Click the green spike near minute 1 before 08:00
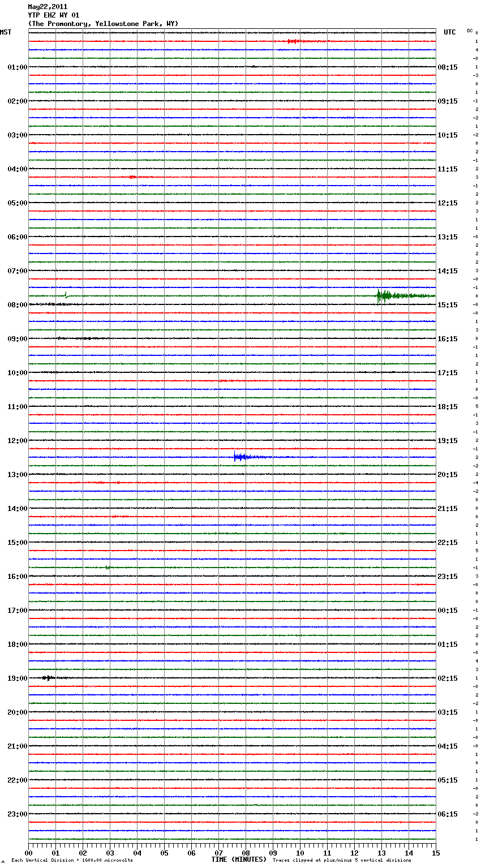Viewport: 481px width, 868px height. click(x=66, y=295)
